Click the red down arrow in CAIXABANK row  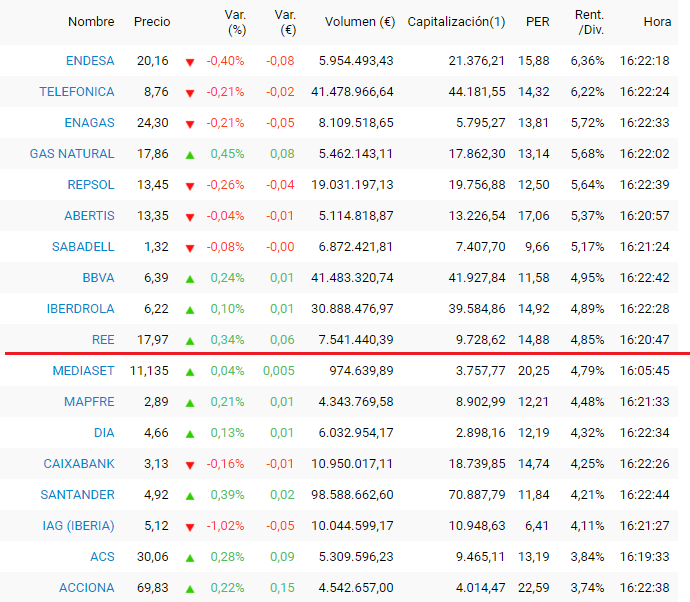click(190, 465)
